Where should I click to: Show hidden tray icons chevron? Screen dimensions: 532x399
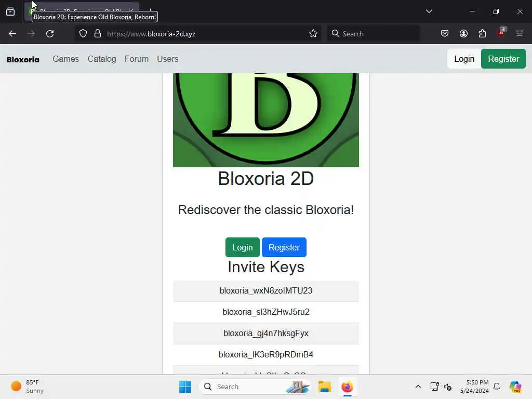[x=418, y=387]
